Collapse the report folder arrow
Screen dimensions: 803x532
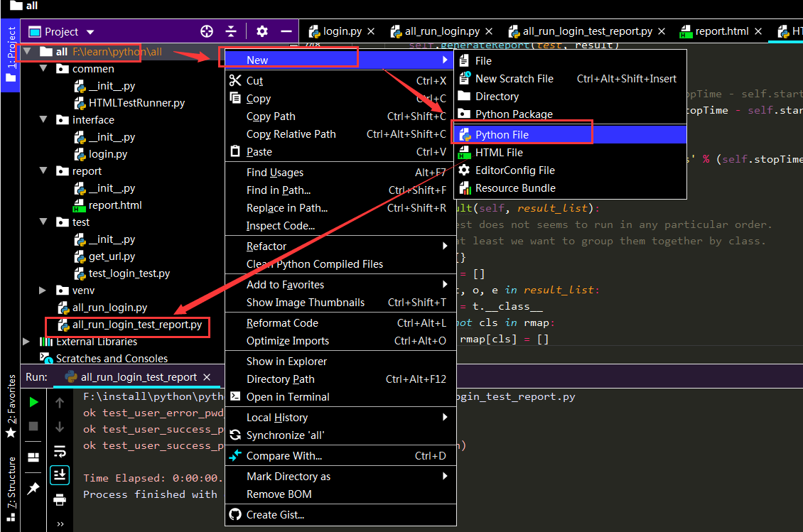(x=43, y=170)
